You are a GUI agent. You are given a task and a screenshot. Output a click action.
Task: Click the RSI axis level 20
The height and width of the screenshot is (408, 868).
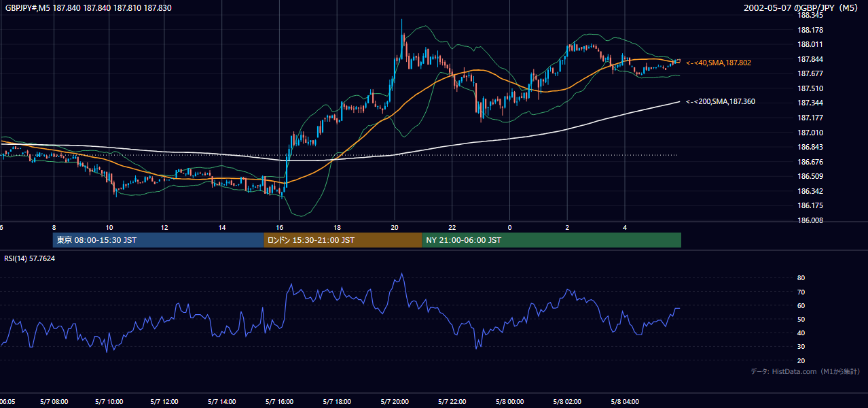tap(801, 360)
